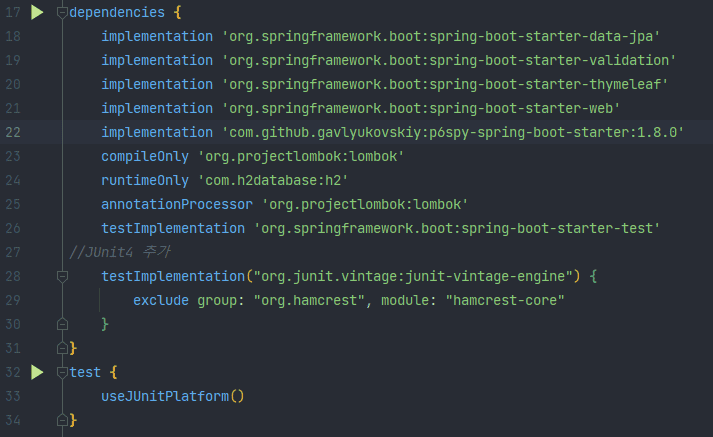This screenshot has width=713, height=437.
Task: Click the spring-boot-starter-validation dependency string
Action: 449,60
